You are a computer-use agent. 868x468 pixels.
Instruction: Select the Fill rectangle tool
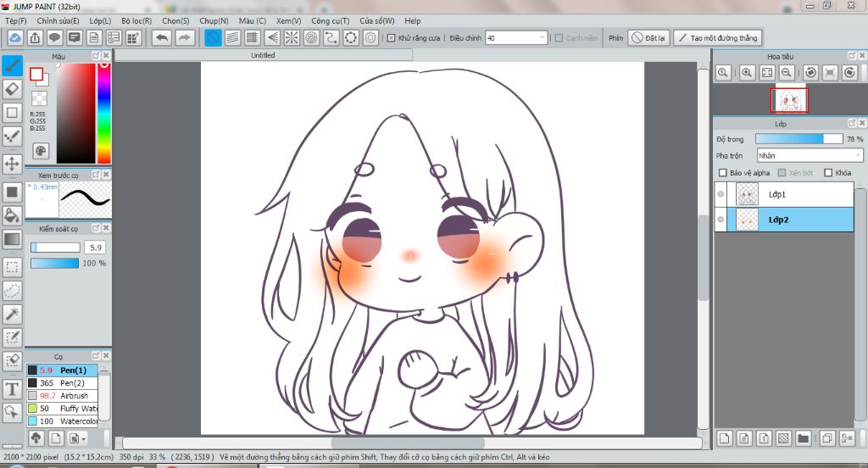(x=12, y=192)
